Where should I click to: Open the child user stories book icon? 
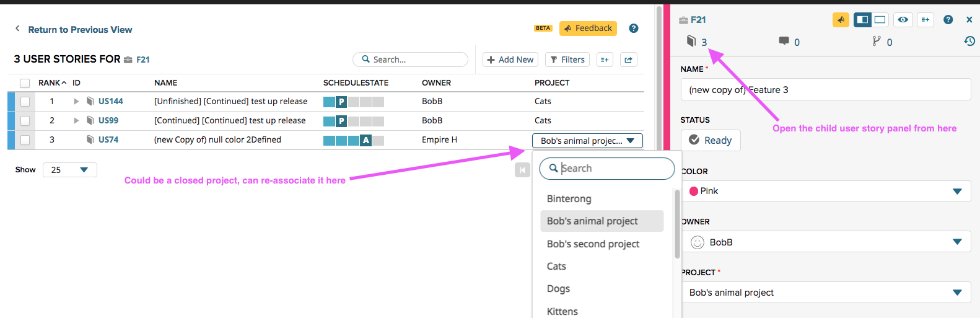pyautogui.click(x=692, y=41)
